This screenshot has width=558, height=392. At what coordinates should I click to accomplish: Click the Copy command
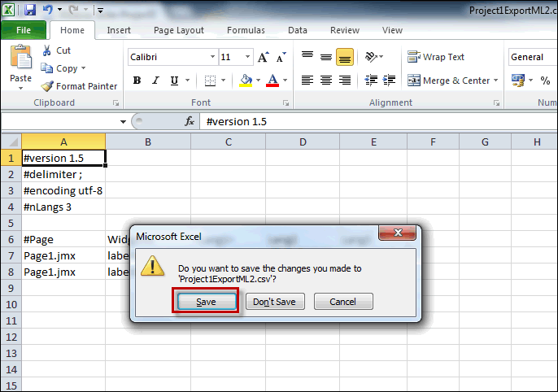(x=59, y=68)
